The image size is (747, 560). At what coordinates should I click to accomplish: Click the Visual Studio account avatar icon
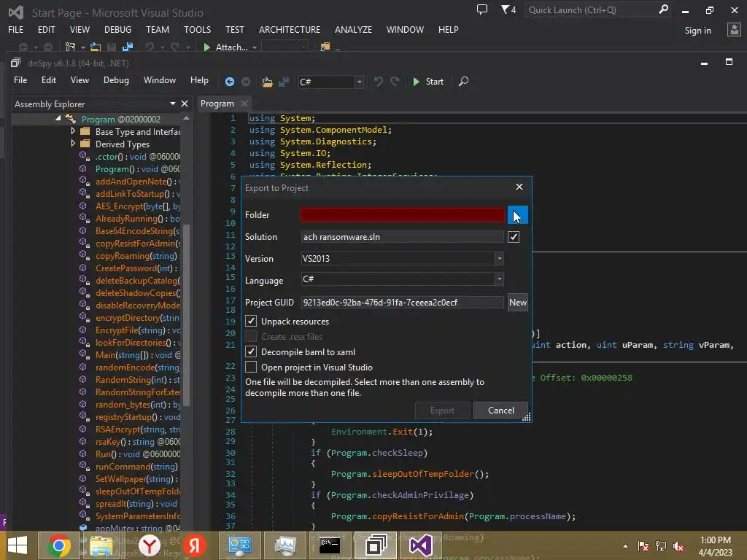734,29
